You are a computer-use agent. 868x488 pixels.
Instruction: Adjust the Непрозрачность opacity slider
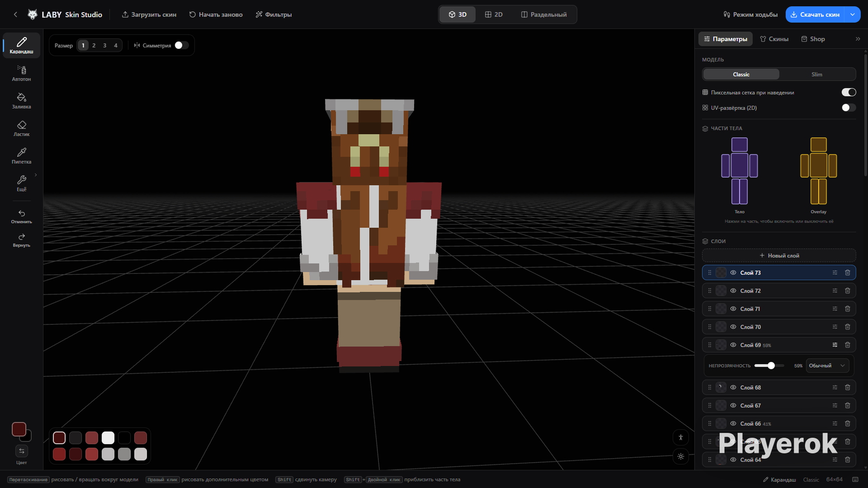[769, 366]
